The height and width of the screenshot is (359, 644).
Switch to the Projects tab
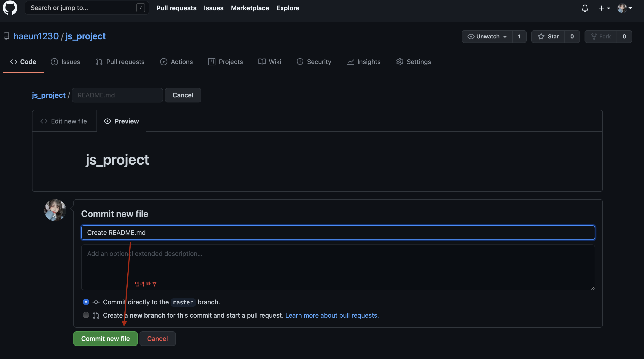coord(225,62)
